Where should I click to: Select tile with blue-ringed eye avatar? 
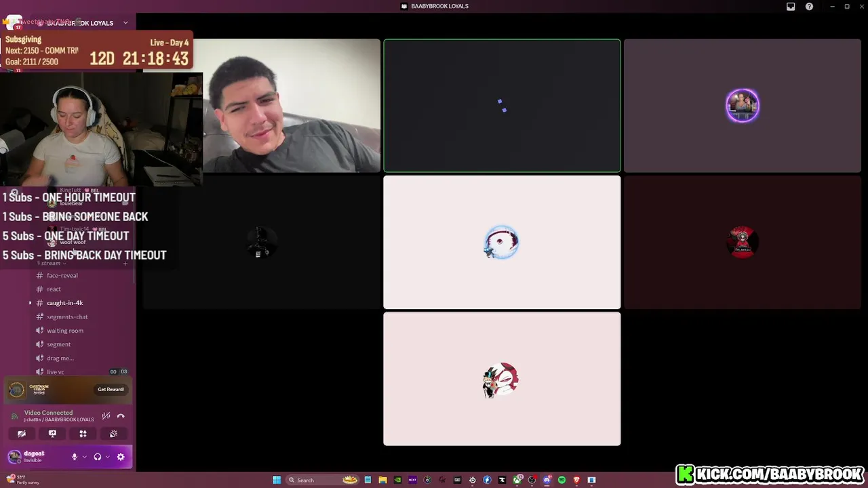(x=502, y=242)
